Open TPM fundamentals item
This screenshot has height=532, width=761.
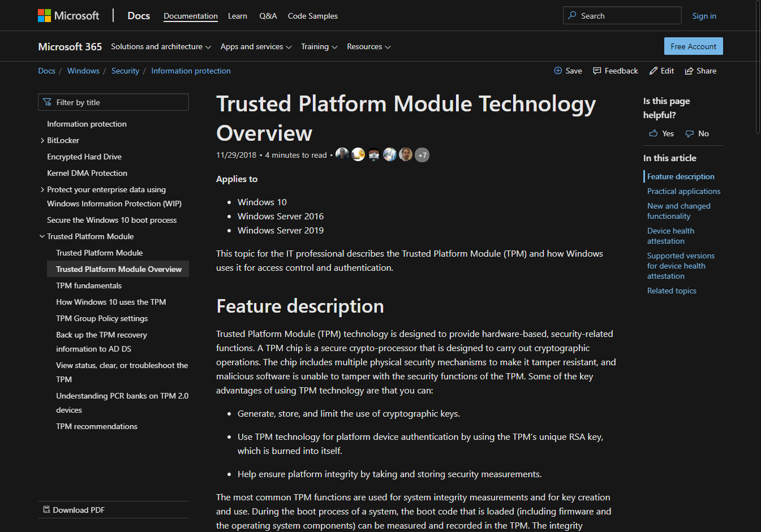click(x=89, y=286)
